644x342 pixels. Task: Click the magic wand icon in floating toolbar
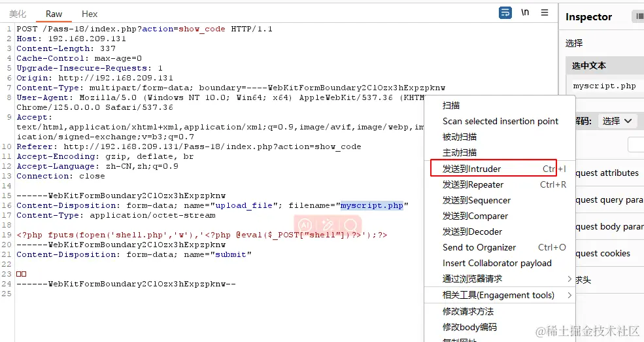click(328, 224)
